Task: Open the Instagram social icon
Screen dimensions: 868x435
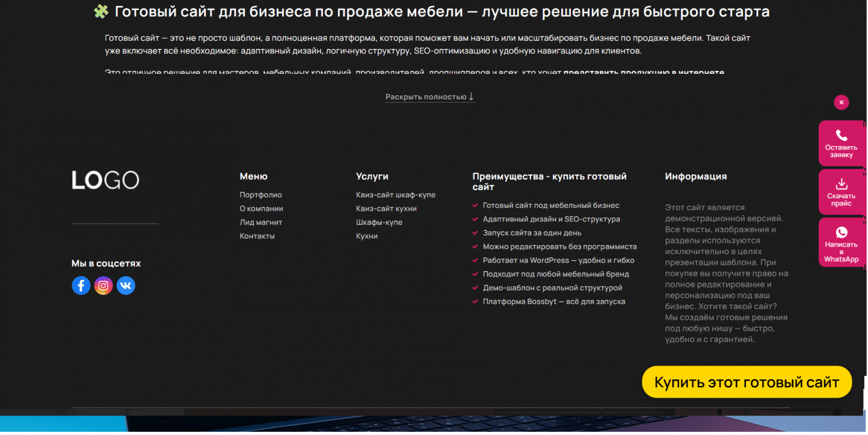Action: point(104,286)
